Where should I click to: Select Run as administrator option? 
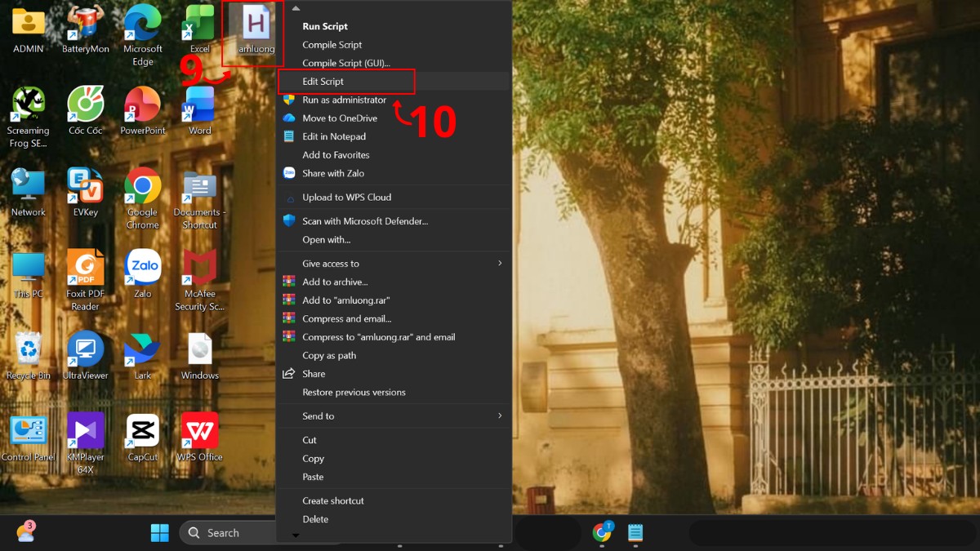(394, 100)
